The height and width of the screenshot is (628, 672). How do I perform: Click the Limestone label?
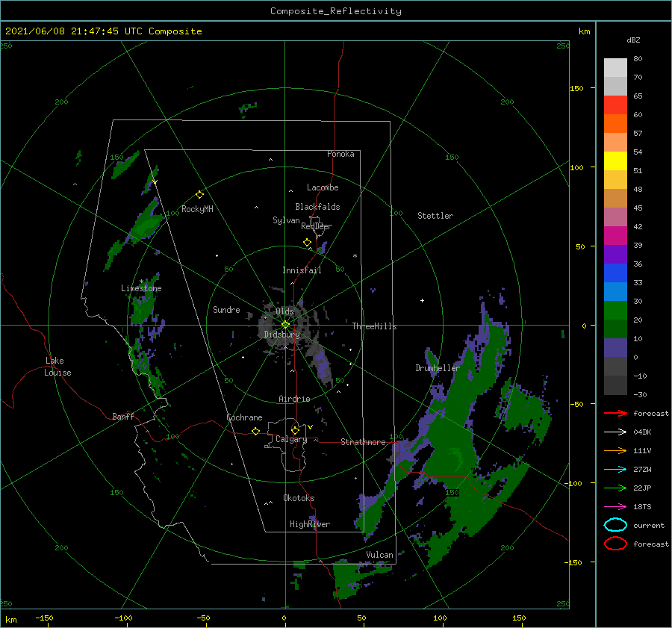[141, 288]
